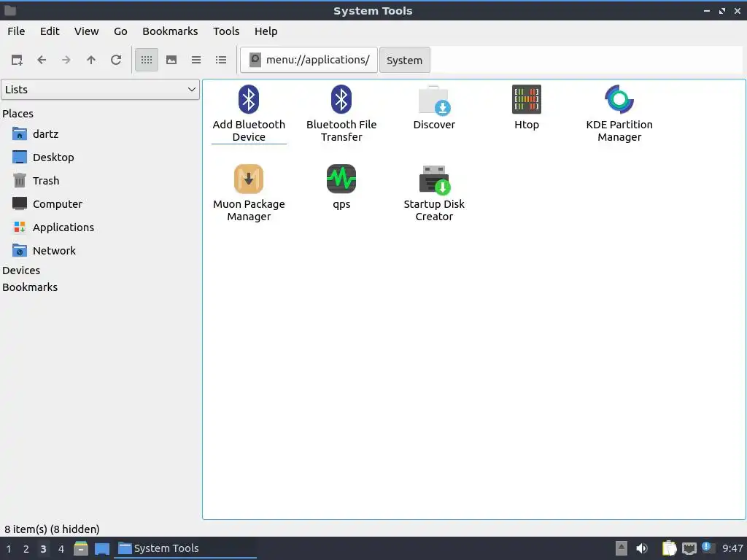Screen dimensions: 747x560
Task: Click the Places section header
Action: [x=18, y=114]
